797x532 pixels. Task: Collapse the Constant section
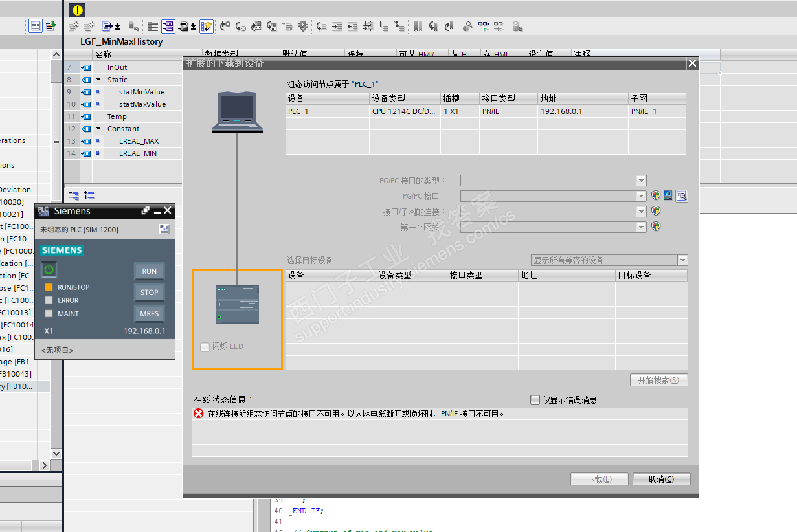click(98, 129)
